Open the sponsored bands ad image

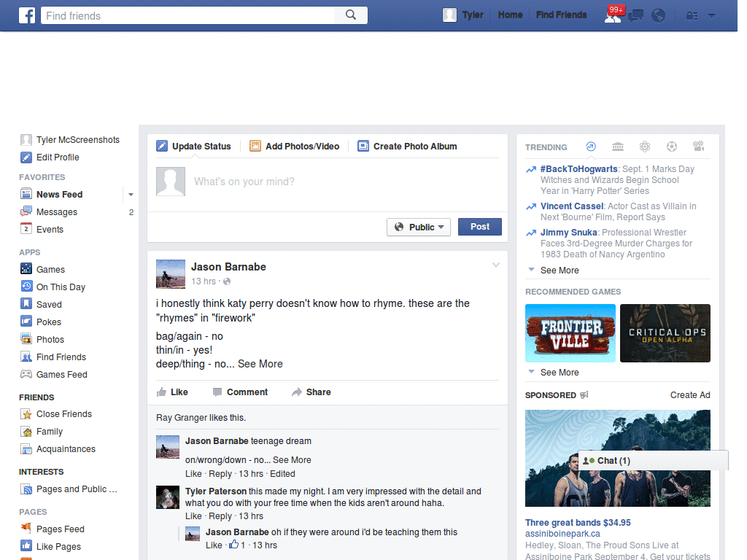[617, 458]
